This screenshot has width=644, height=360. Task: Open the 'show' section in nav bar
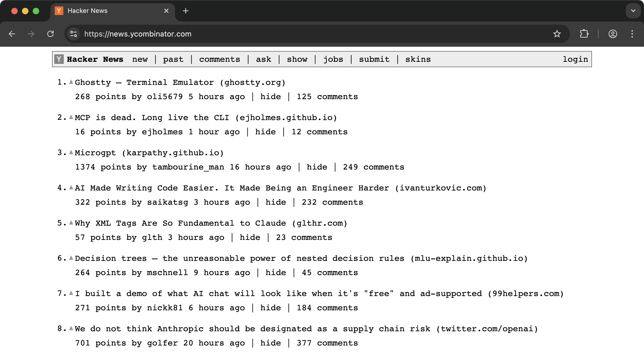297,59
